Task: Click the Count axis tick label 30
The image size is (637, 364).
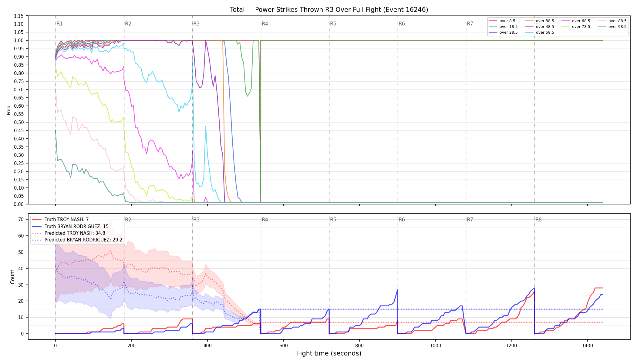Action: tap(21, 285)
